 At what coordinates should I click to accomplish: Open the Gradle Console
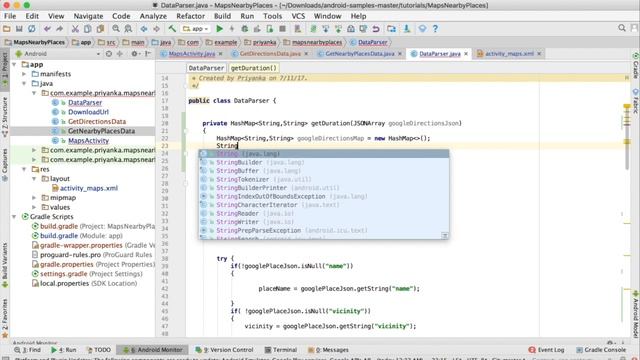(x=601, y=350)
